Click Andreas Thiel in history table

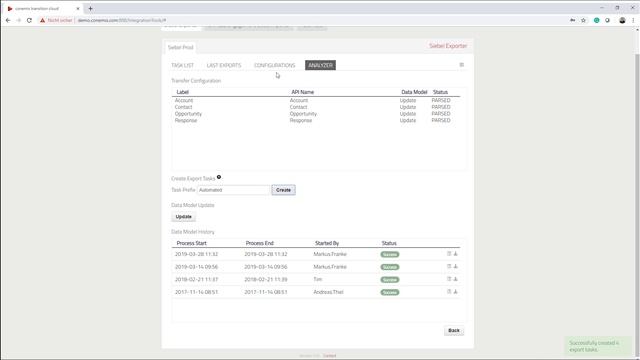click(x=328, y=292)
